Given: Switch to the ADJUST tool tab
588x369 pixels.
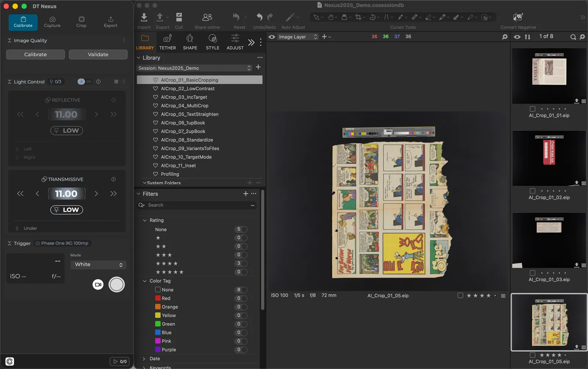Looking at the screenshot, I should [x=235, y=42].
